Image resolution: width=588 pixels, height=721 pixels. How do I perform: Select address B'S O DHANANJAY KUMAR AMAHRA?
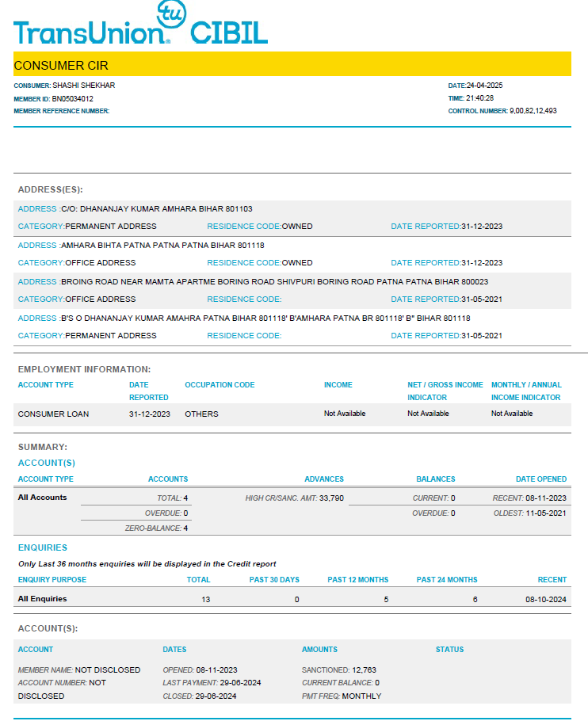point(265,319)
